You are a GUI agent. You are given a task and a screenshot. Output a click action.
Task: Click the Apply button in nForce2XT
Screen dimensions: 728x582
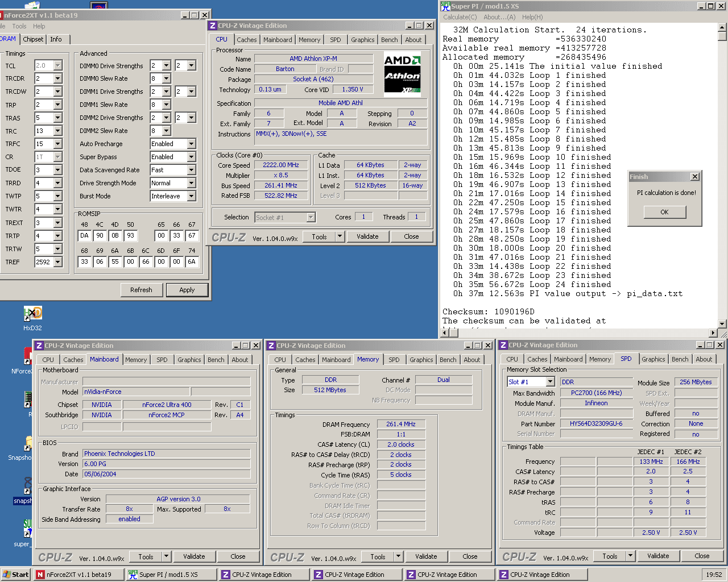[187, 290]
